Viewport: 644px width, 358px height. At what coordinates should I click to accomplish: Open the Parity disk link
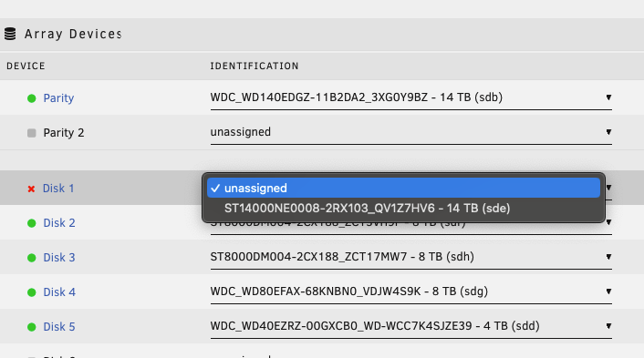58,98
